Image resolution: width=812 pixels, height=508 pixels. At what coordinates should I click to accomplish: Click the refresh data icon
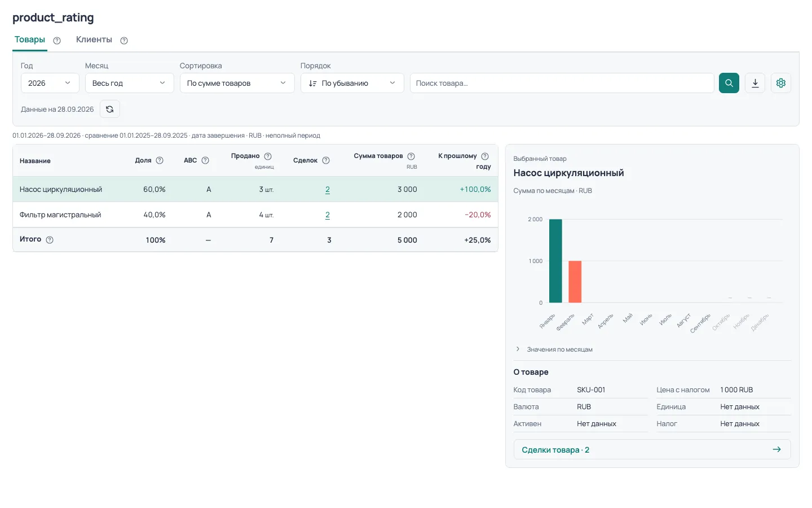click(110, 109)
